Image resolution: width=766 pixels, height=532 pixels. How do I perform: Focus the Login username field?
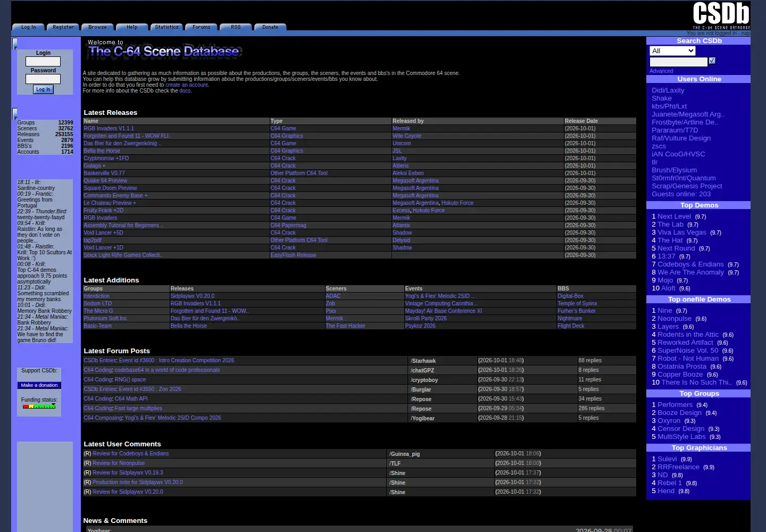click(x=43, y=62)
